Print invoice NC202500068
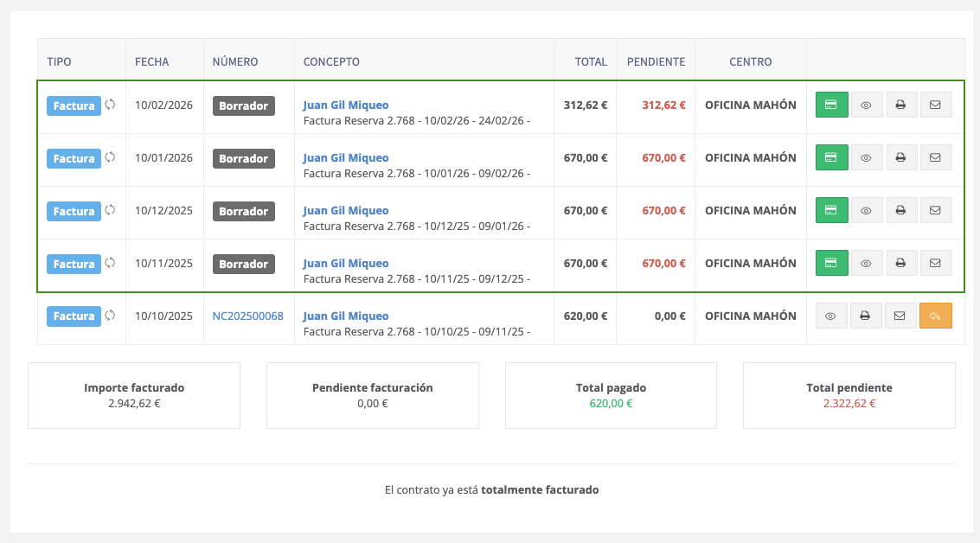 tap(865, 316)
